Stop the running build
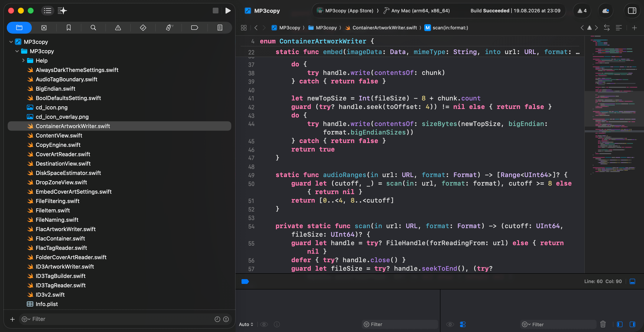Image resolution: width=644 pixels, height=332 pixels. click(216, 10)
